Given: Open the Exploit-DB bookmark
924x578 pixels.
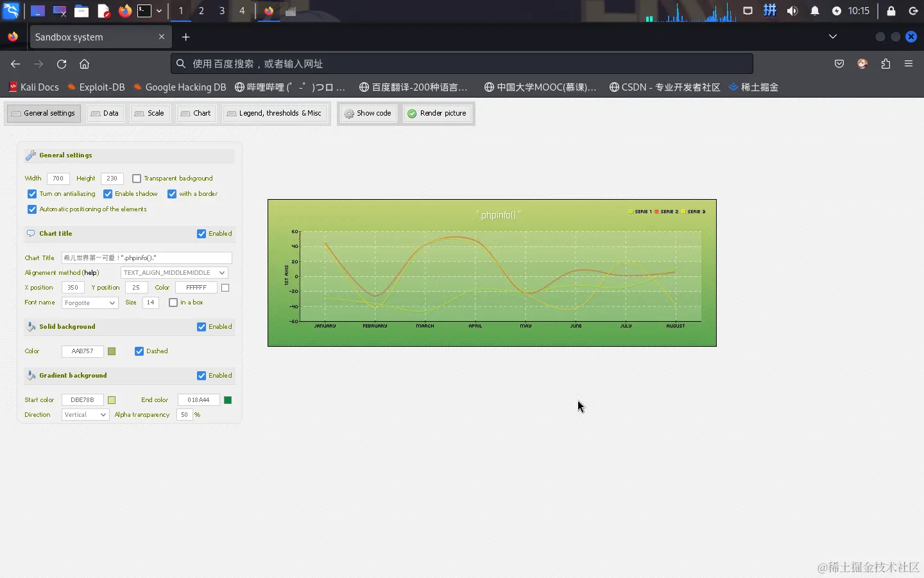Looking at the screenshot, I should (x=96, y=87).
